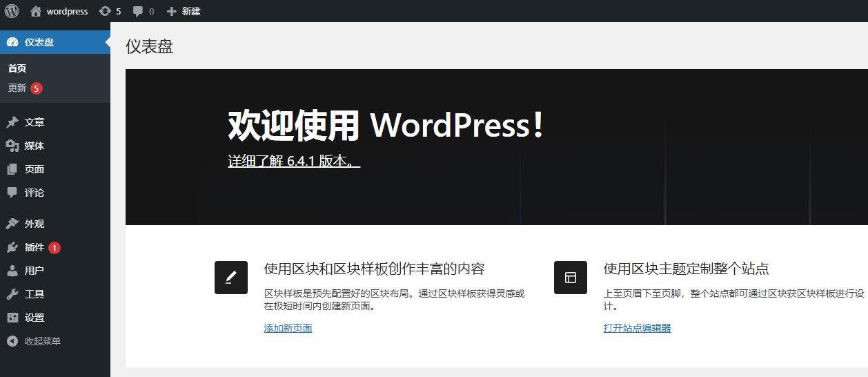Click the 欢迎使用 WordPress! heading

(386, 126)
